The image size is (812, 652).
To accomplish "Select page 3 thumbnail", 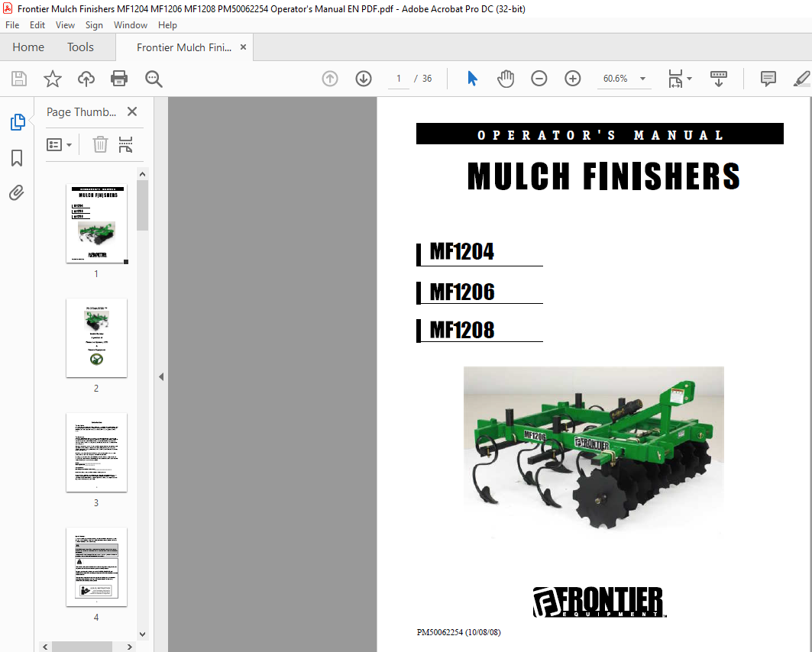I will pos(96,452).
